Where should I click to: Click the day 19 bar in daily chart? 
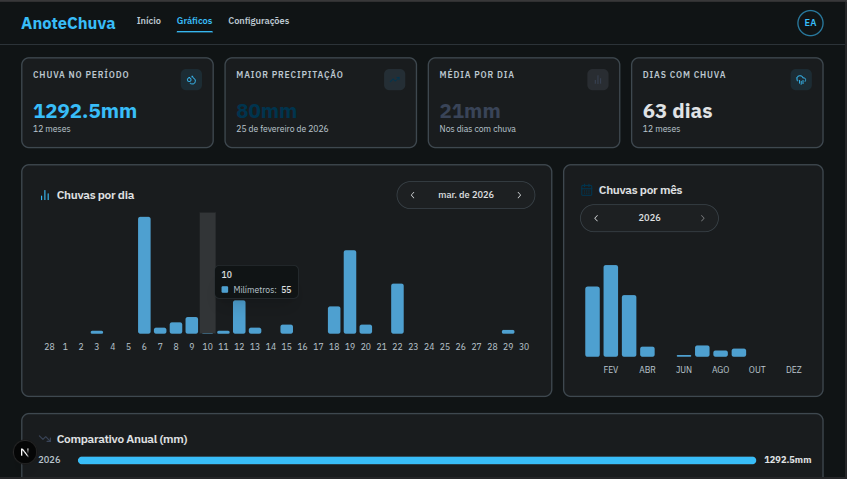click(350, 292)
